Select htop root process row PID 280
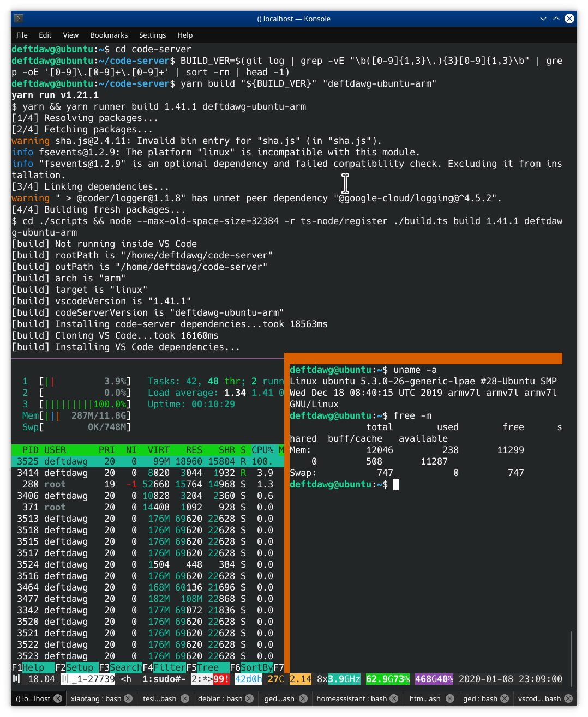588x717 pixels. point(148,484)
